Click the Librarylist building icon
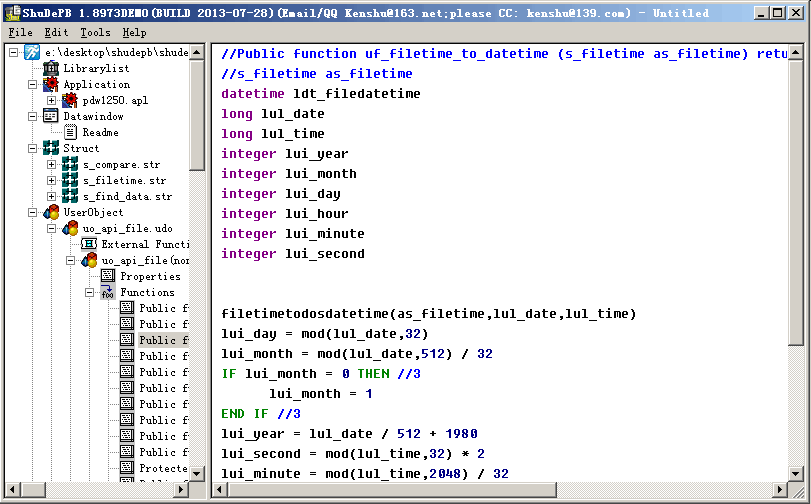The width and height of the screenshot is (811, 504). [51, 68]
